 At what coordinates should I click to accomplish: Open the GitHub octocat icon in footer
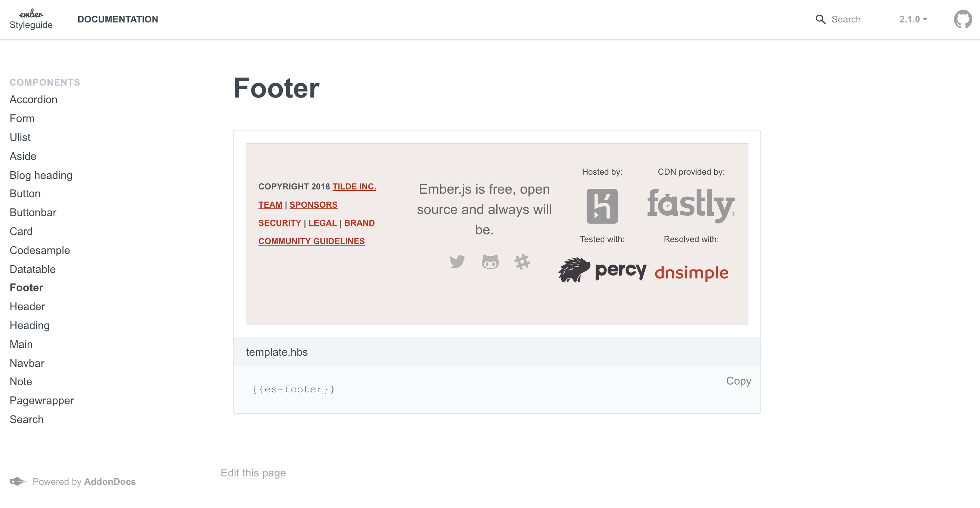click(x=490, y=262)
